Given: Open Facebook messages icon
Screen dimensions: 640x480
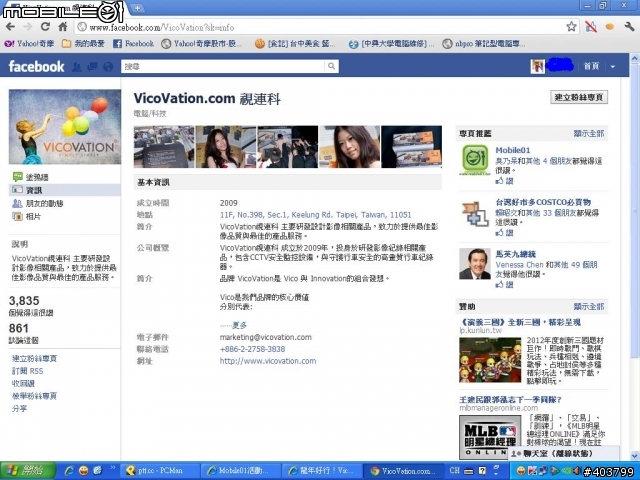Looking at the screenshot, I should pos(93,67).
